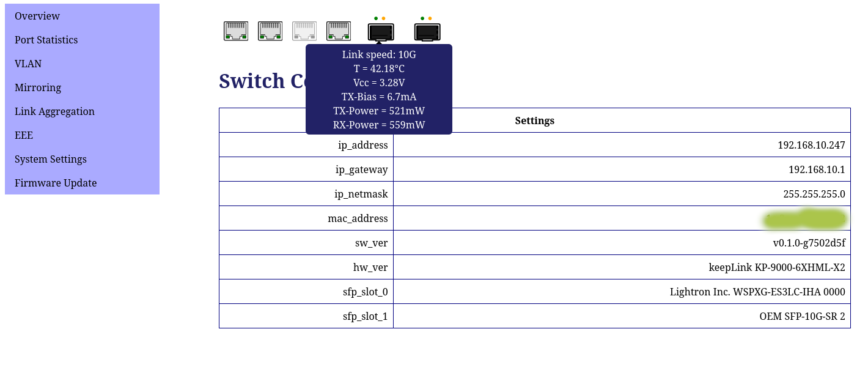The image size is (868, 381).
Task: Click the second RJ45 Ethernet port icon
Action: click(x=270, y=31)
